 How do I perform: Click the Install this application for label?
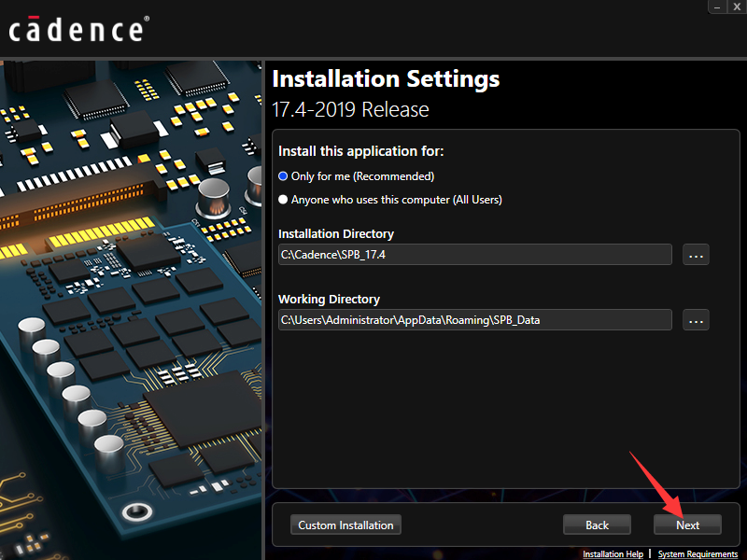(x=360, y=151)
